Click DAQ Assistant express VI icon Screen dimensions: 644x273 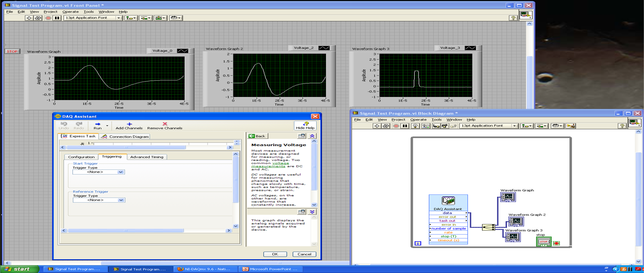448,201
